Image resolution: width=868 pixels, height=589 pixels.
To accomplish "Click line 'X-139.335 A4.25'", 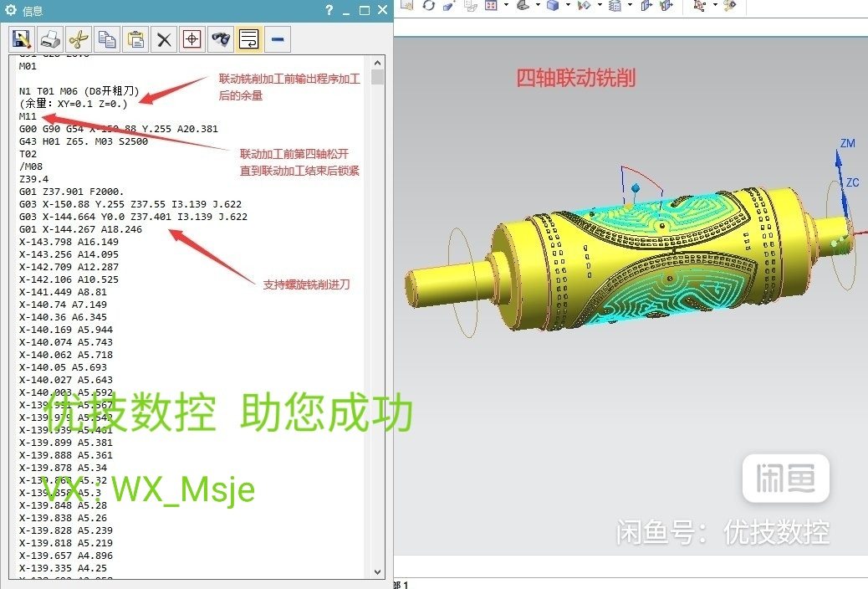I will (x=63, y=568).
